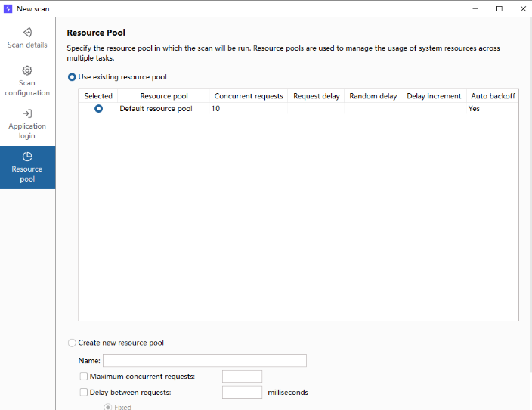Sort by Resource pool column header

tap(163, 96)
